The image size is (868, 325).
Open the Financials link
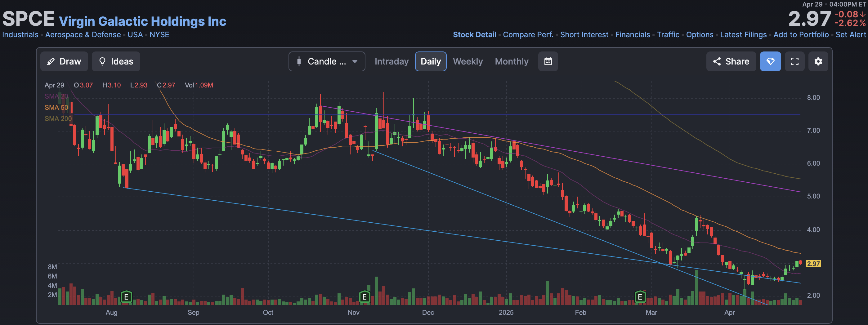click(633, 35)
